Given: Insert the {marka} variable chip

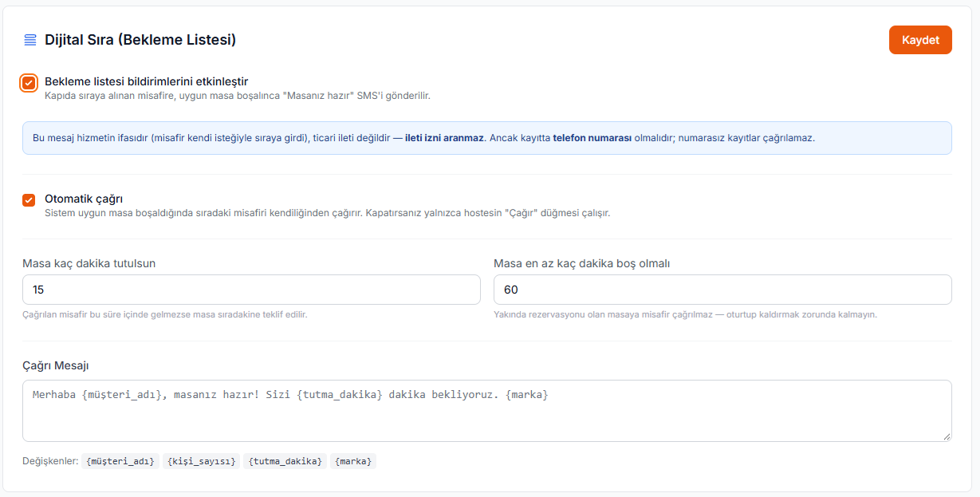Looking at the screenshot, I should point(353,461).
